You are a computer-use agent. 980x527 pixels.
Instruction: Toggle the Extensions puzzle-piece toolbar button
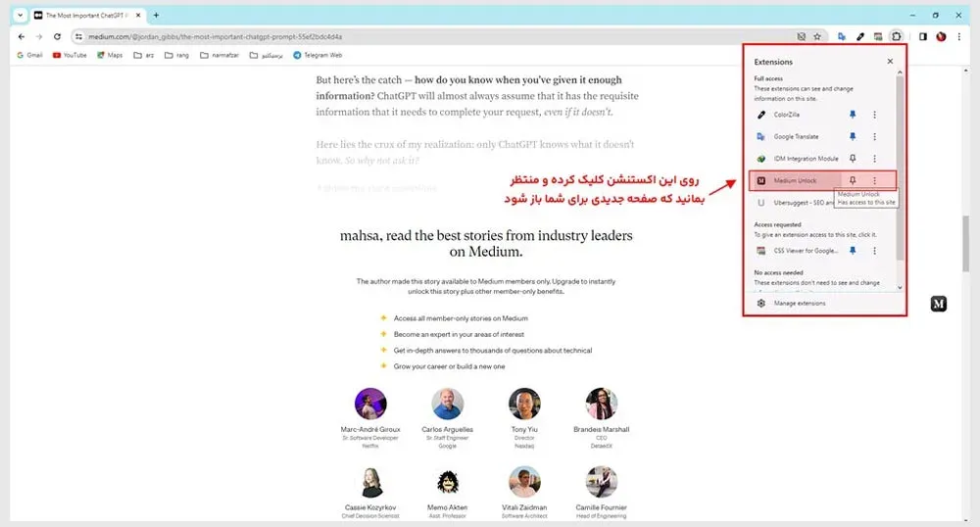(x=897, y=37)
